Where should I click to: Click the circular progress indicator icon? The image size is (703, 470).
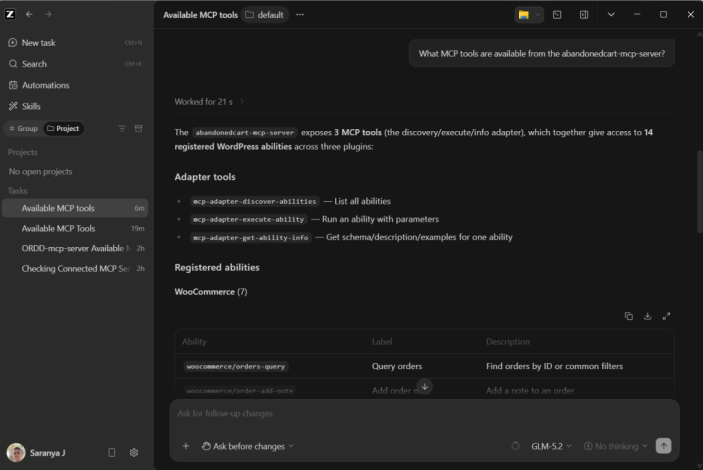(x=515, y=446)
